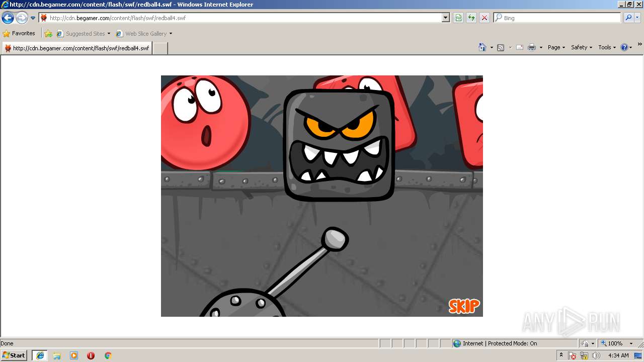Open Windows Media Player taskbar icon

pyautogui.click(x=74, y=355)
